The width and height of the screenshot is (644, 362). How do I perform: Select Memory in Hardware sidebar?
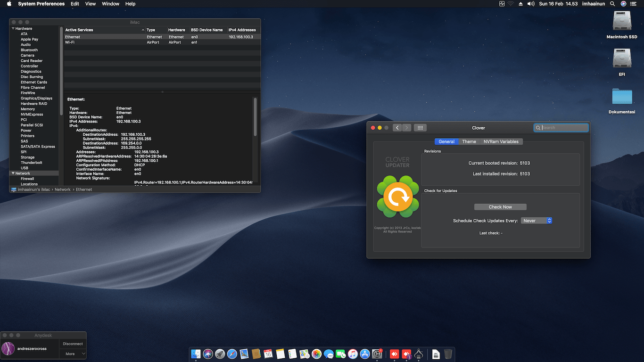pos(28,109)
